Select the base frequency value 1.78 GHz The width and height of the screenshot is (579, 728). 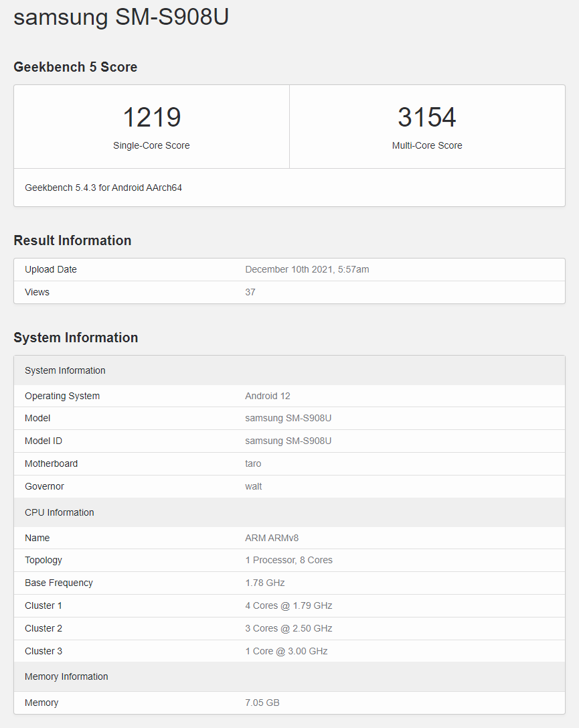(x=265, y=583)
